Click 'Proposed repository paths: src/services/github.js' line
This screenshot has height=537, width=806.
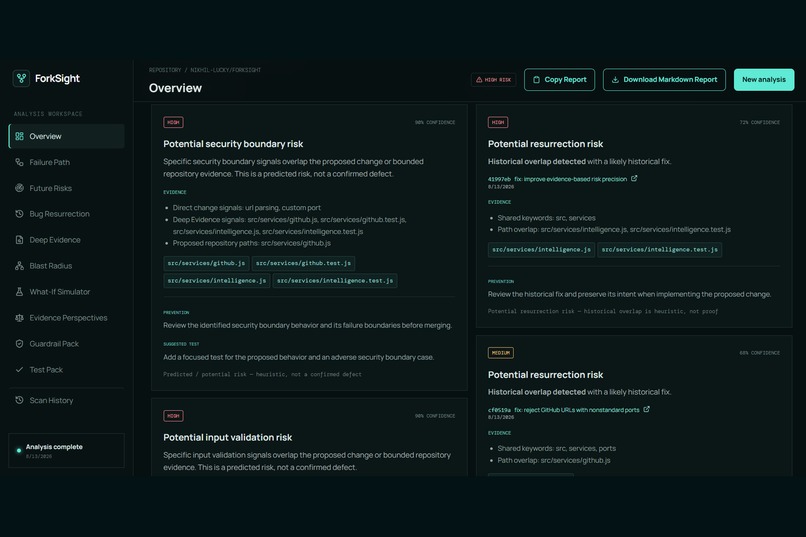point(251,243)
